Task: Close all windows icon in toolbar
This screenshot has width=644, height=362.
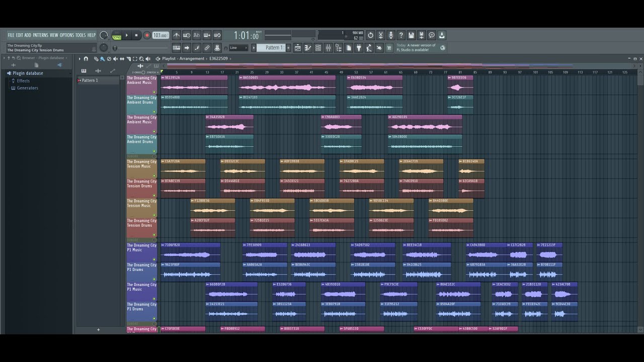Action: click(x=379, y=48)
